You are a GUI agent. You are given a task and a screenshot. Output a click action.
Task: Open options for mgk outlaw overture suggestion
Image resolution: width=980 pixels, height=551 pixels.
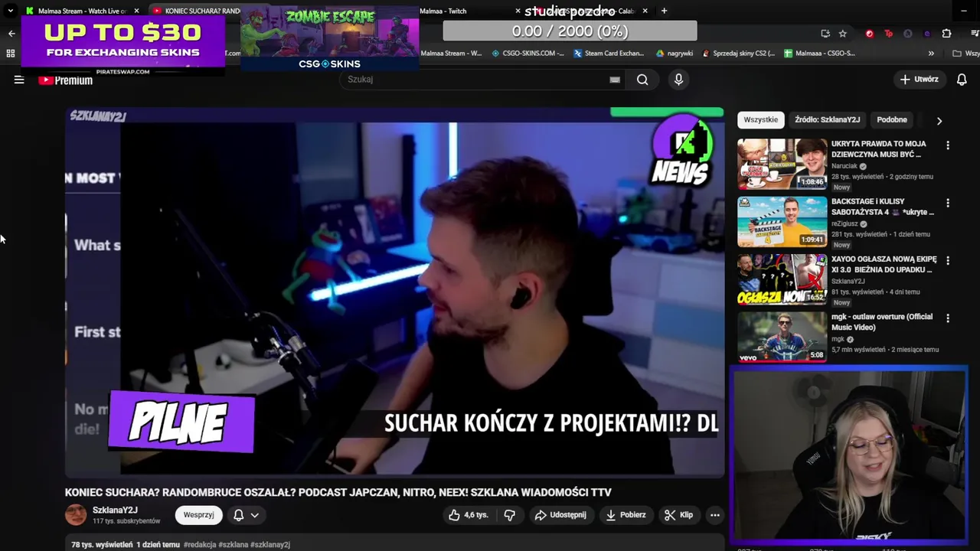point(948,318)
